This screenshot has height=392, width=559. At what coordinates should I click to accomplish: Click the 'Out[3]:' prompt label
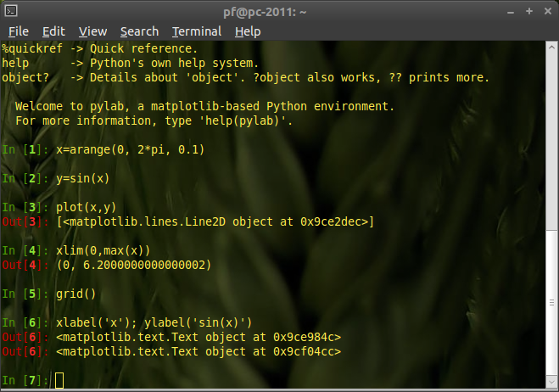point(25,221)
